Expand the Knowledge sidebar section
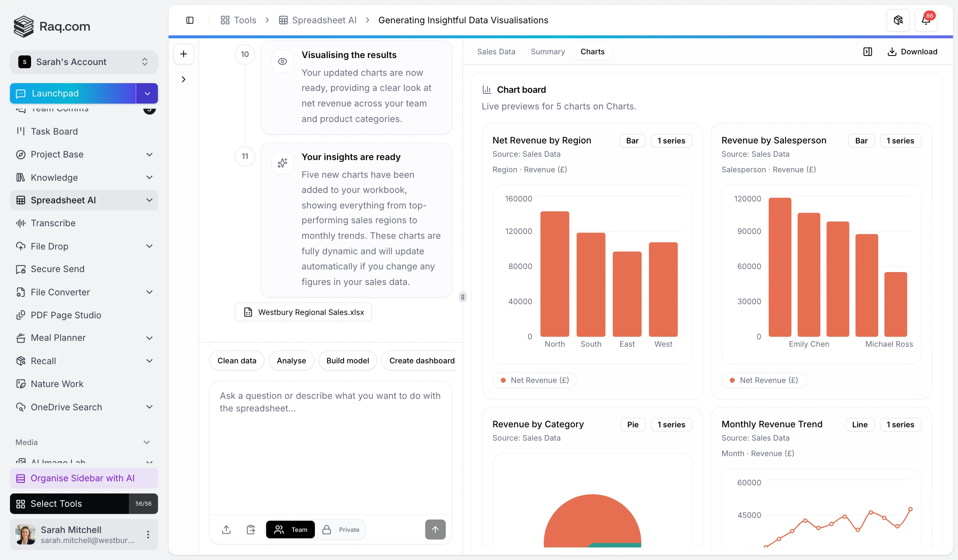The image size is (958, 560). (149, 177)
